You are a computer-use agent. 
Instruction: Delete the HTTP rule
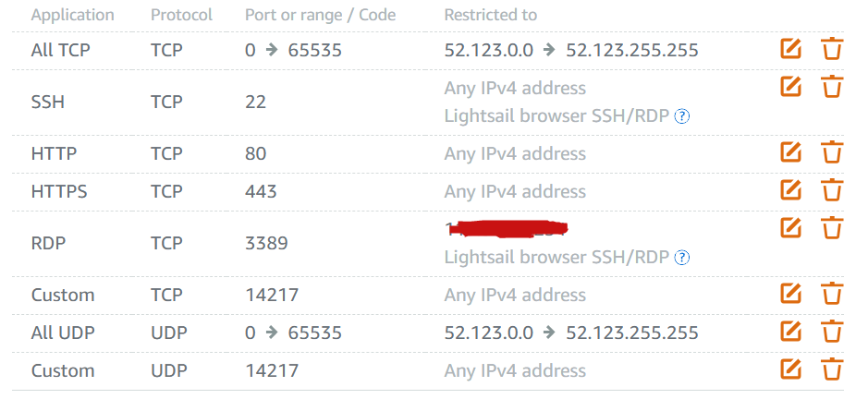tap(831, 151)
